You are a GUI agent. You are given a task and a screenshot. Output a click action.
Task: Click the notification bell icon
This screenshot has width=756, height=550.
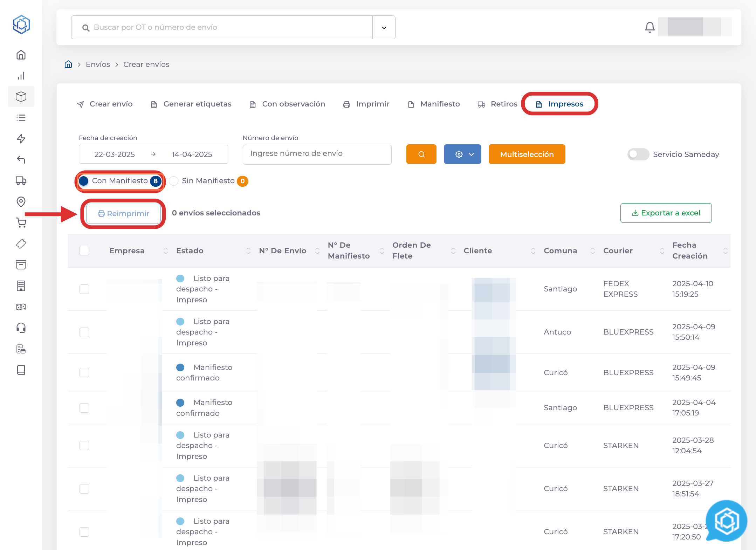click(x=650, y=27)
